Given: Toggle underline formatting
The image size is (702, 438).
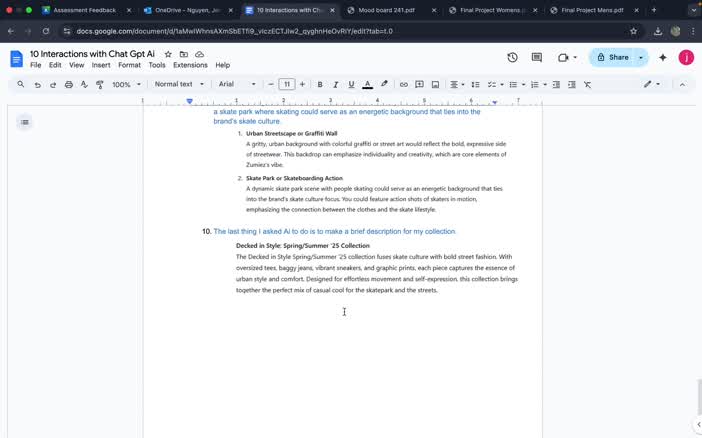Looking at the screenshot, I should (x=351, y=84).
